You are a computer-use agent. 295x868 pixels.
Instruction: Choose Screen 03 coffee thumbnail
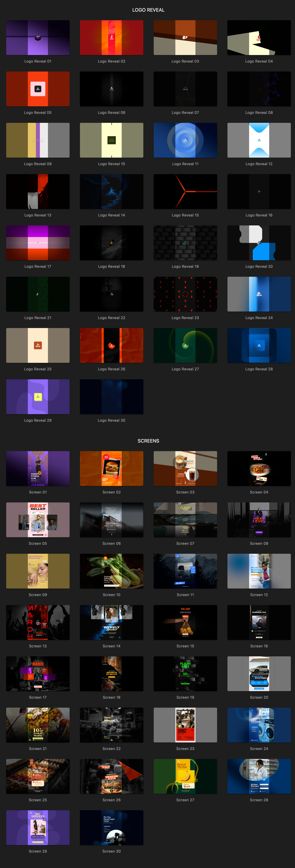click(x=185, y=468)
